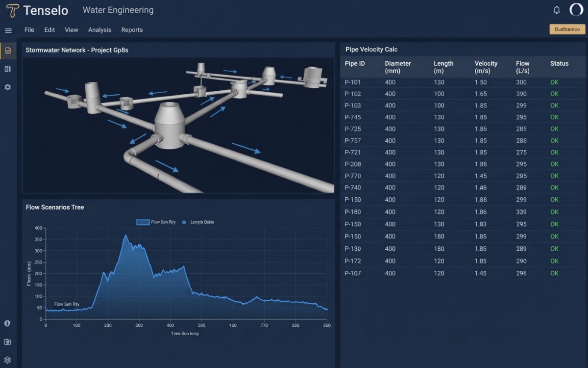Open the Analysis menu
The image size is (588, 368).
[x=99, y=30]
